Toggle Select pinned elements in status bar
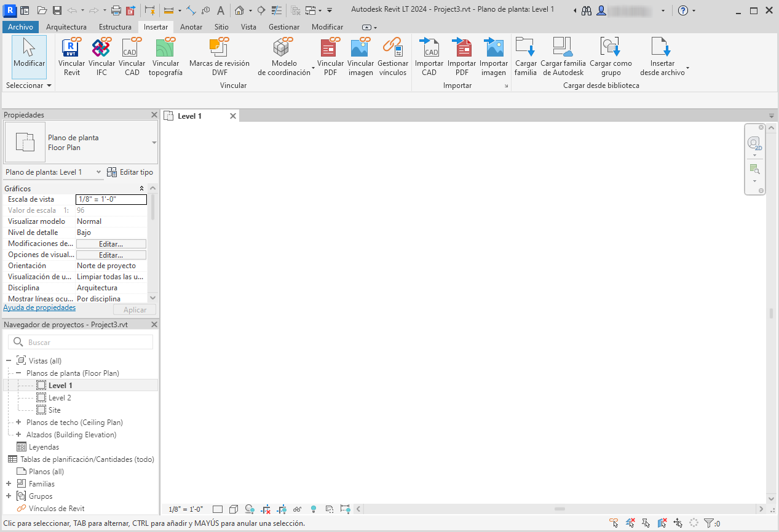The width and height of the screenshot is (779, 532). click(x=646, y=523)
